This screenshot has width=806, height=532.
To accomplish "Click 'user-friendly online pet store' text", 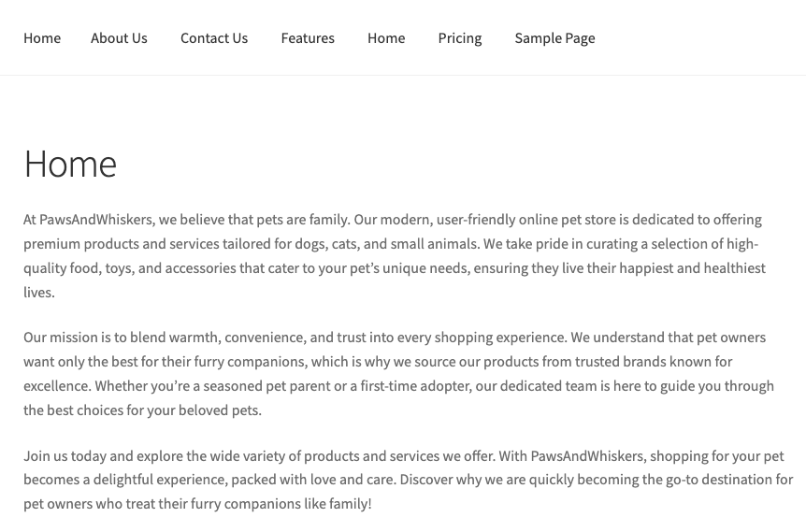I will tap(525, 220).
